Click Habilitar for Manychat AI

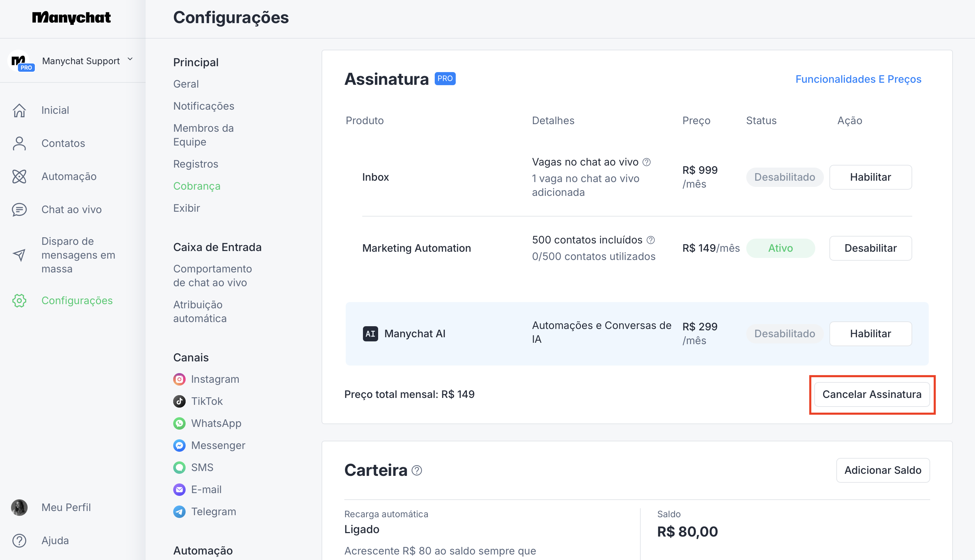coord(870,334)
